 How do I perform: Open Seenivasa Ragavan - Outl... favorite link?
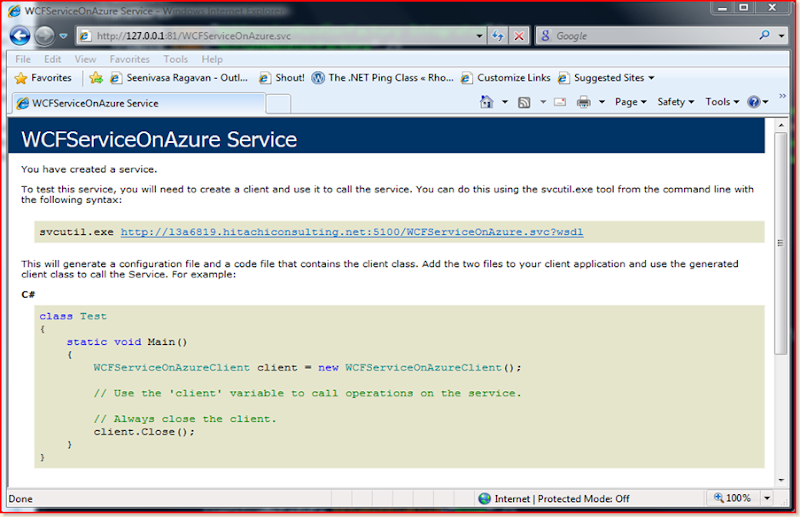[x=179, y=78]
